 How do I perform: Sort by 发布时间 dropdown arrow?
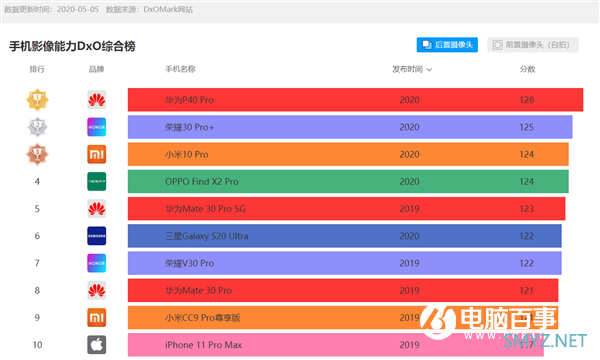click(x=429, y=70)
